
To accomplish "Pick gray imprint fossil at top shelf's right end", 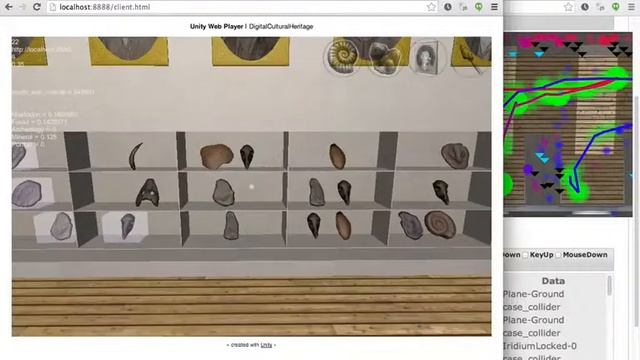I will (455, 155).
